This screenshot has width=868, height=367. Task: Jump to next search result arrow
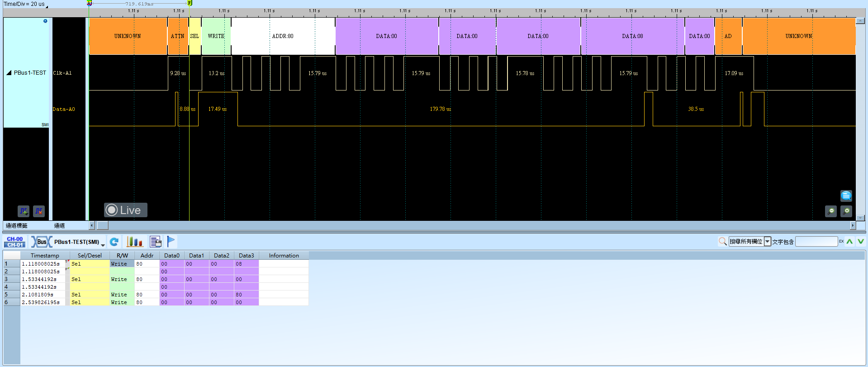861,242
